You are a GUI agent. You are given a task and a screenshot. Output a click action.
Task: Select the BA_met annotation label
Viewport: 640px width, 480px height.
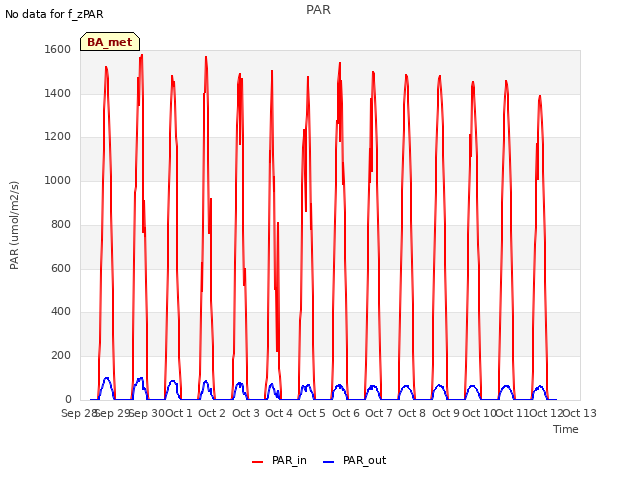(x=110, y=42)
